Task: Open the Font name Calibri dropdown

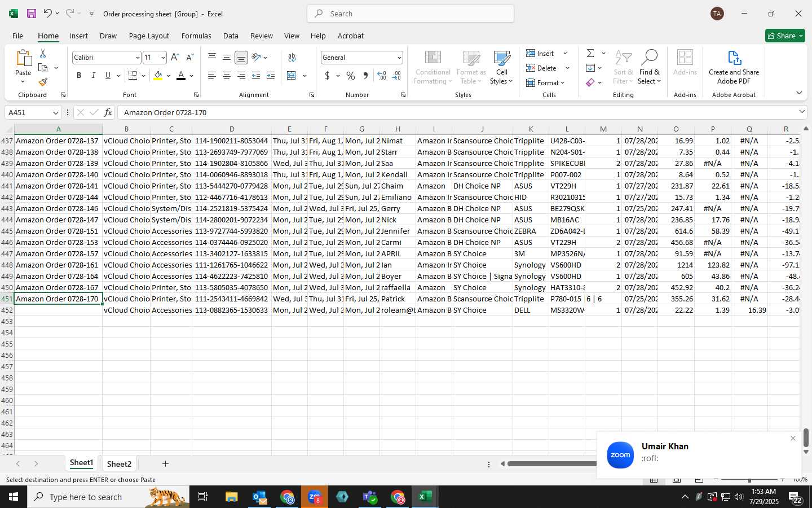Action: (x=137, y=58)
